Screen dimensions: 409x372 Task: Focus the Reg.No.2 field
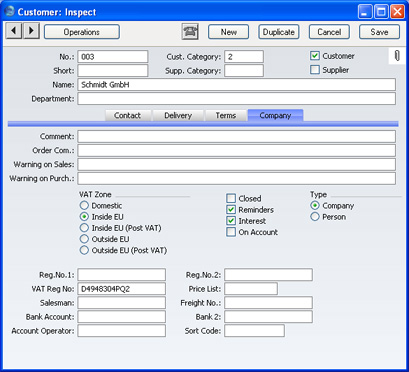click(x=268, y=275)
